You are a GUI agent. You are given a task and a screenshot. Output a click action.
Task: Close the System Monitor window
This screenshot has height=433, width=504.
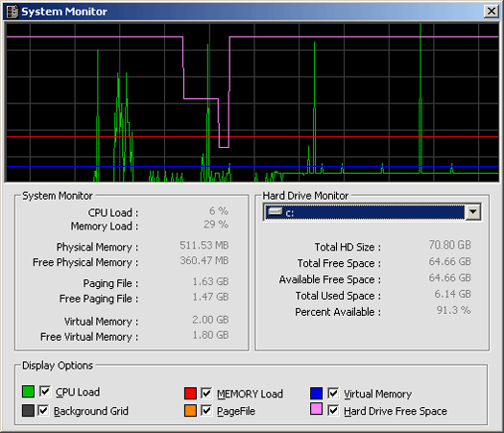pyautogui.click(x=492, y=12)
